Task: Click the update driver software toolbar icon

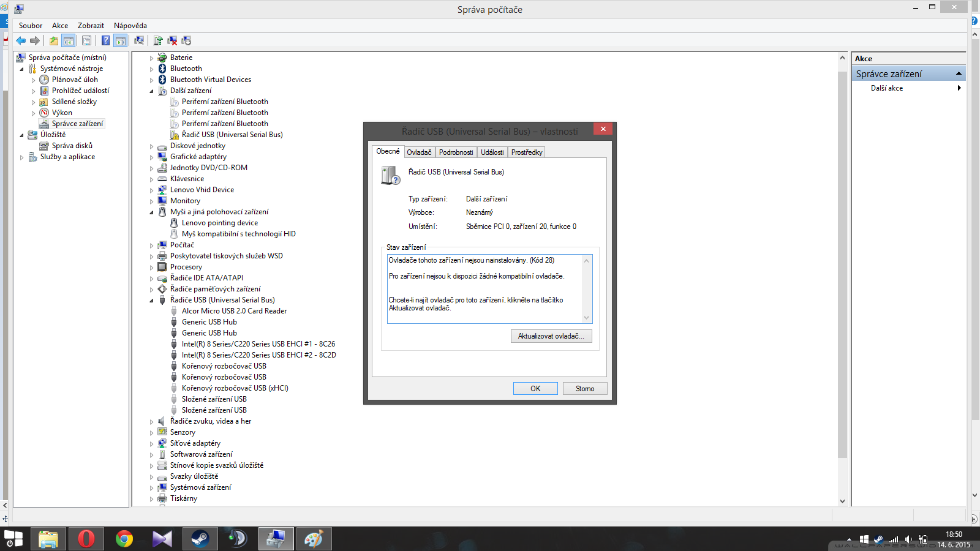Action: coord(158,40)
